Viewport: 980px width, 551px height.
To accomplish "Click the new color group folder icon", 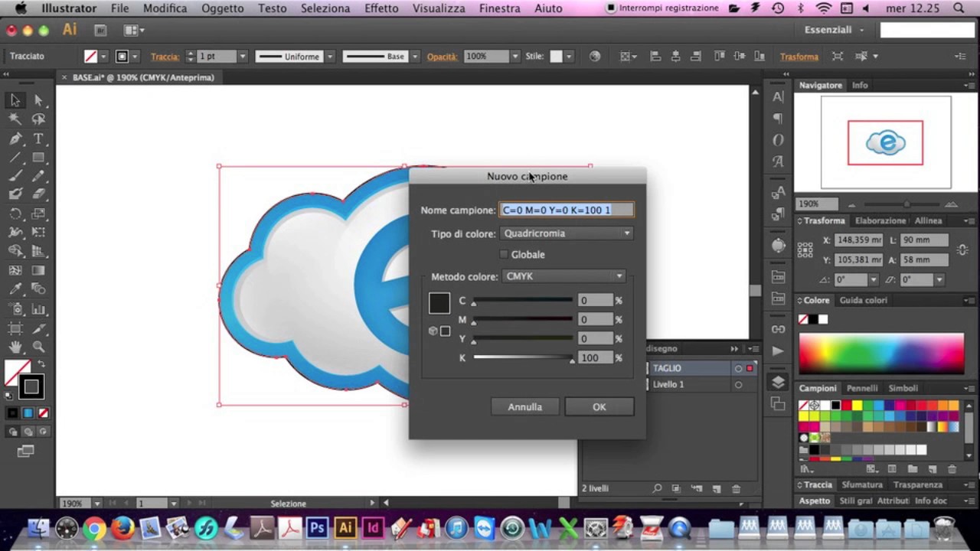I will [912, 469].
